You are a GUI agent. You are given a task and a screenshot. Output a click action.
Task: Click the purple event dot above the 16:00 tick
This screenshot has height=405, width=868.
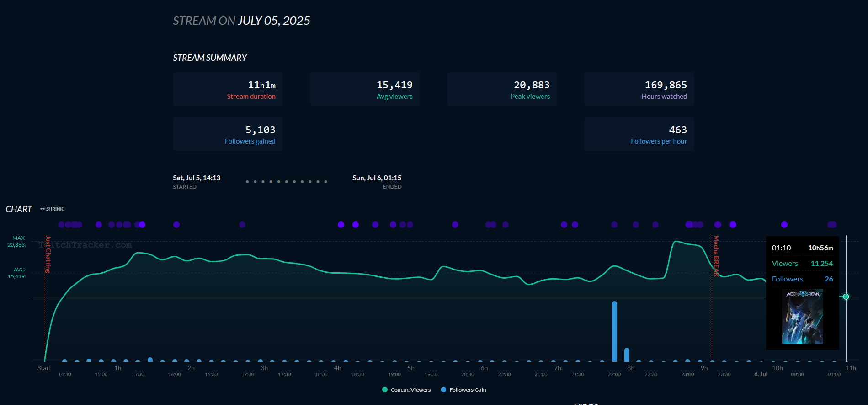pos(176,225)
